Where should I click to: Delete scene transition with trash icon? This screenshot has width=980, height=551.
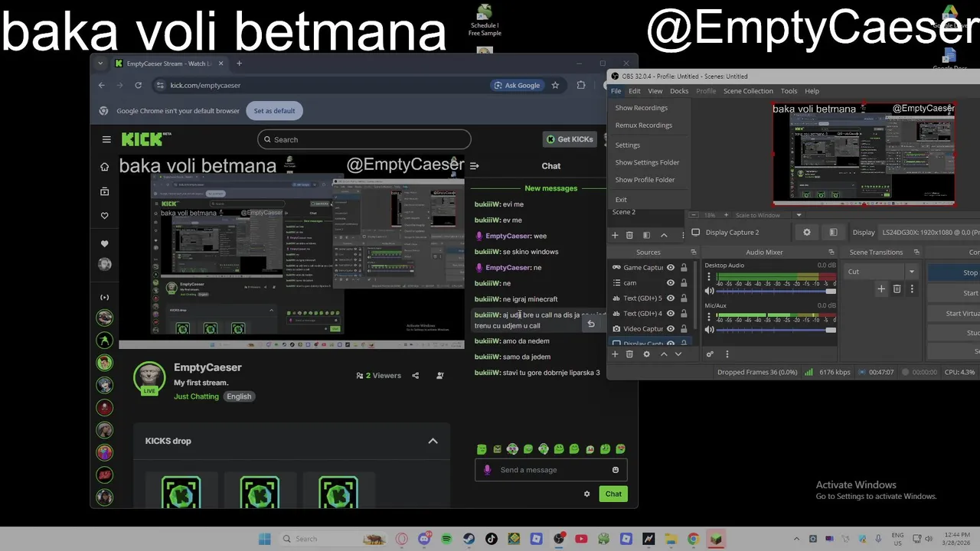897,289
